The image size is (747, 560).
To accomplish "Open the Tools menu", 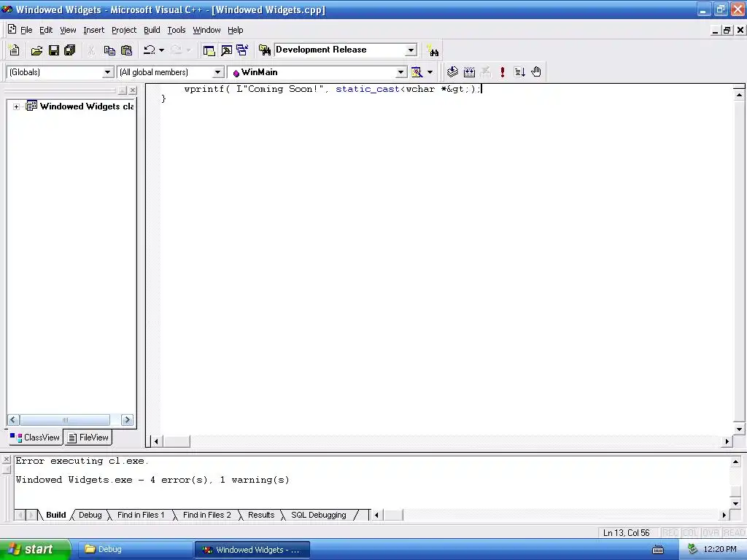I will coord(177,30).
